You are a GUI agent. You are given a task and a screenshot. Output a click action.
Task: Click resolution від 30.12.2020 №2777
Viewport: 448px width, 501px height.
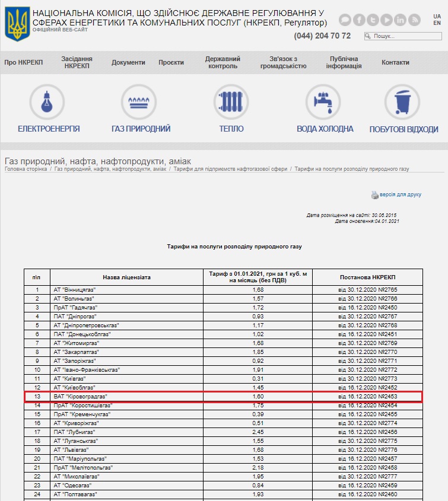tap(368, 477)
